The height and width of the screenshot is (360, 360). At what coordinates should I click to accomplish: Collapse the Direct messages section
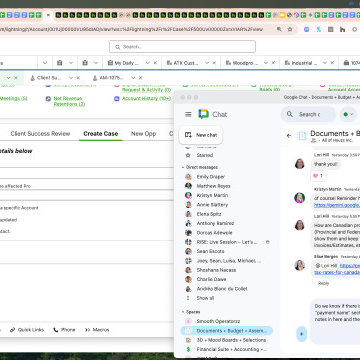pos(183,167)
